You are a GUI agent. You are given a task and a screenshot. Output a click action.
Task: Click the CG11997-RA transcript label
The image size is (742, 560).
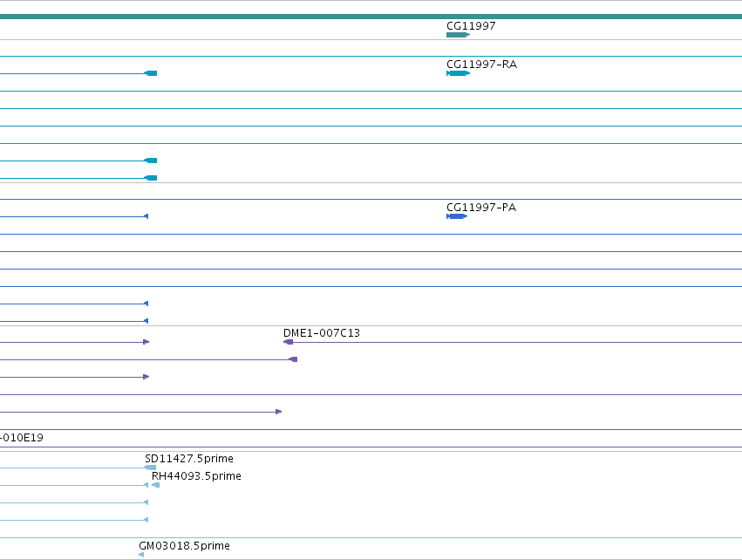coord(481,64)
